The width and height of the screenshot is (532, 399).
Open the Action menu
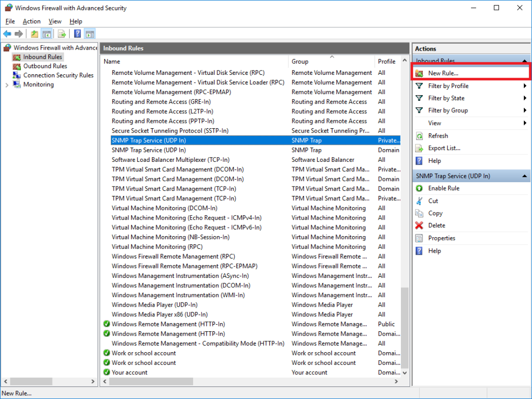pyautogui.click(x=32, y=21)
